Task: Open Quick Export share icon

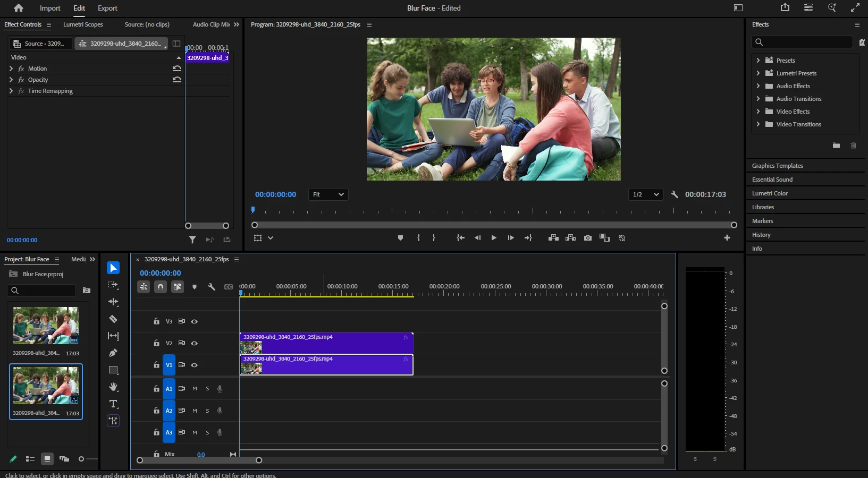Action: coord(785,7)
